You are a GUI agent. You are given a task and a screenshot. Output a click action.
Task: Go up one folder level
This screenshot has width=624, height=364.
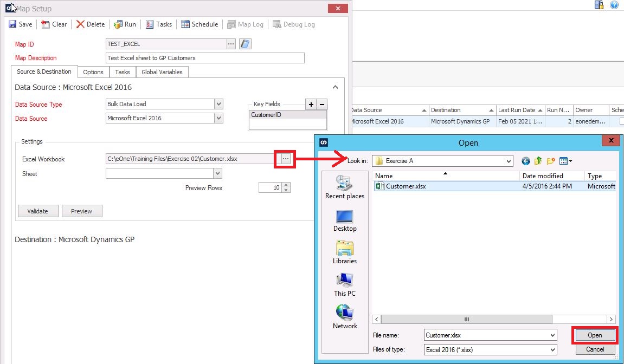click(x=538, y=161)
